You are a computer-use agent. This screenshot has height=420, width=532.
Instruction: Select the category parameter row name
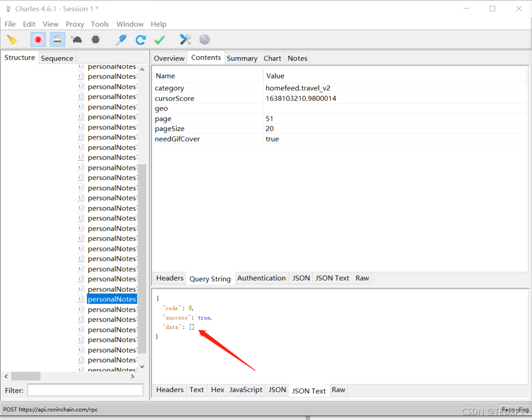click(169, 88)
